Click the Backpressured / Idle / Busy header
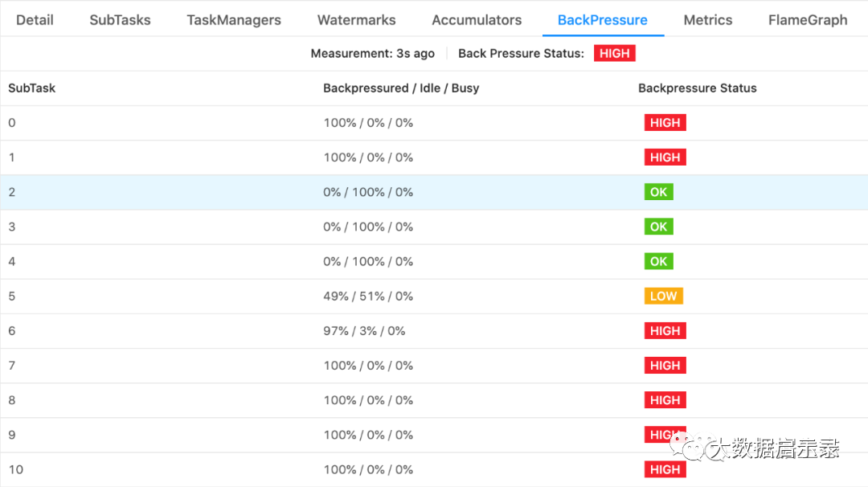The height and width of the screenshot is (487, 868). (x=401, y=88)
